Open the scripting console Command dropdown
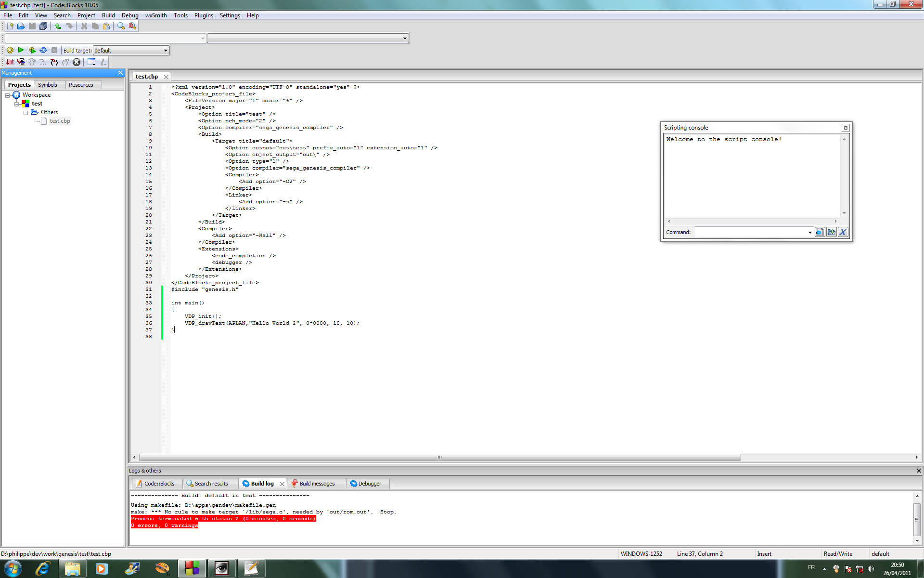 (810, 233)
